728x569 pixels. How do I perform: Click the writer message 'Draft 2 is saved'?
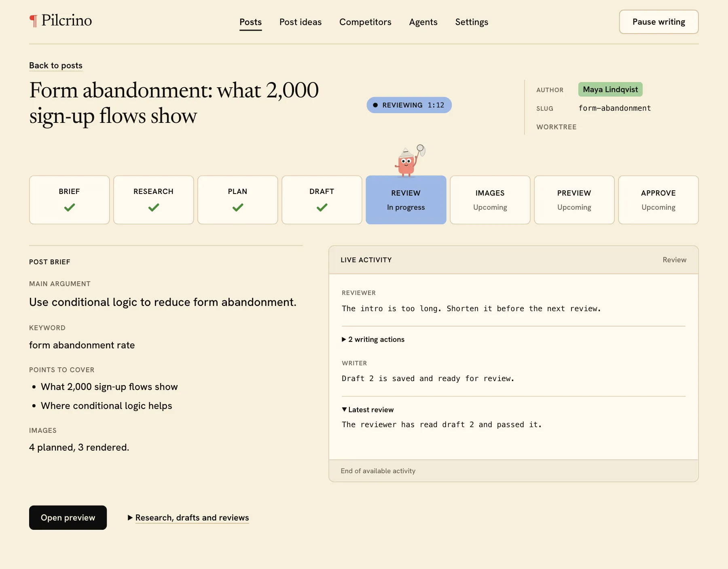(428, 379)
